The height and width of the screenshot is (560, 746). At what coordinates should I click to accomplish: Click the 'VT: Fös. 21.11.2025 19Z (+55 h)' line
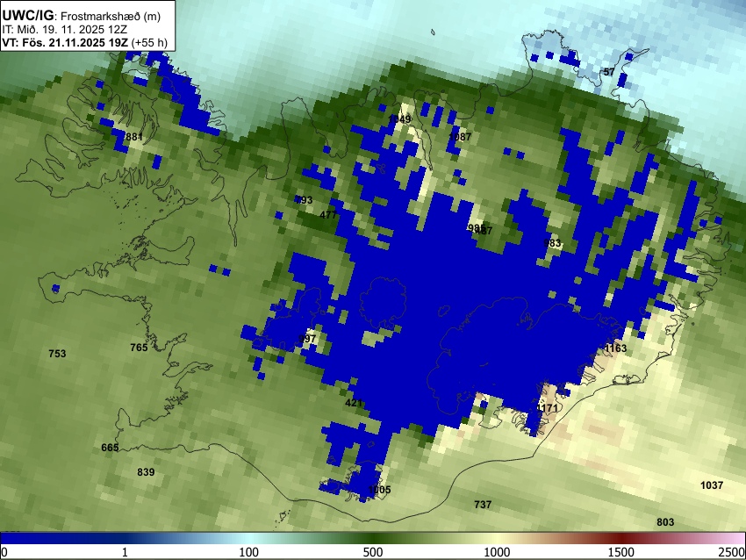(84, 42)
